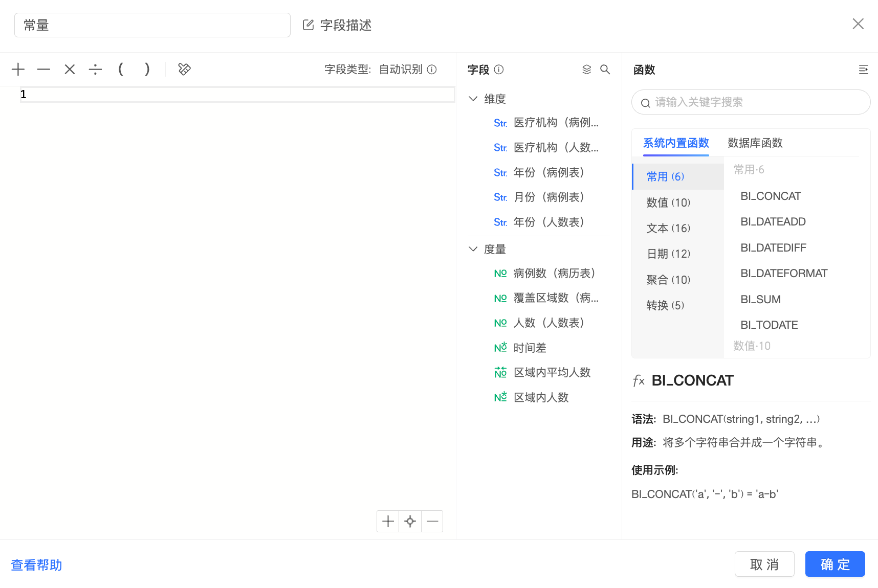The width and height of the screenshot is (878, 588).
Task: Insert a right parenthesis
Action: (147, 69)
